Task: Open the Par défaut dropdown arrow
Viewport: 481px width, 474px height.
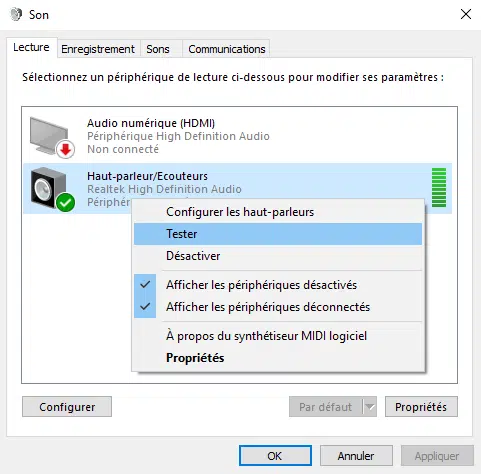Action: (x=370, y=407)
